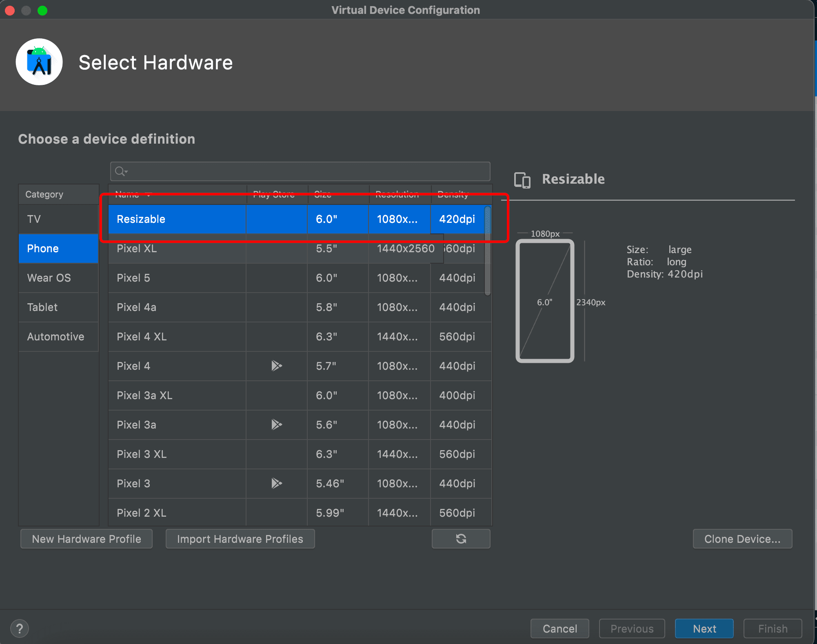The height and width of the screenshot is (644, 817).
Task: Click the Finish button
Action: point(773,628)
